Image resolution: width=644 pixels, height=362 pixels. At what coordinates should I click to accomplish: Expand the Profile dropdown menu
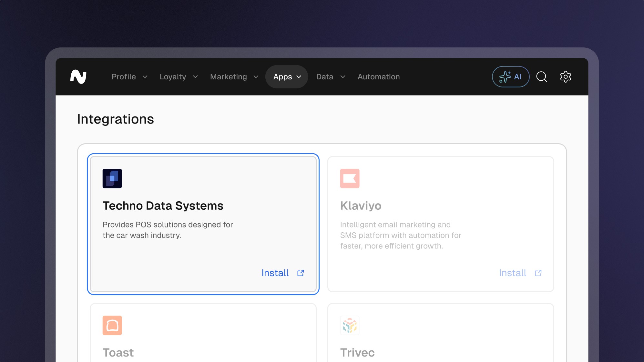click(129, 77)
